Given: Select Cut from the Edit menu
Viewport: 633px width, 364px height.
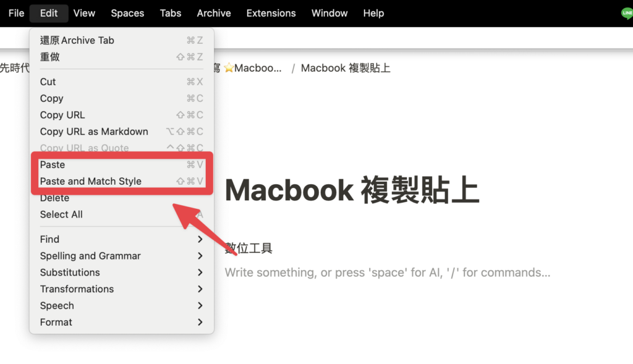Looking at the screenshot, I should (122, 82).
